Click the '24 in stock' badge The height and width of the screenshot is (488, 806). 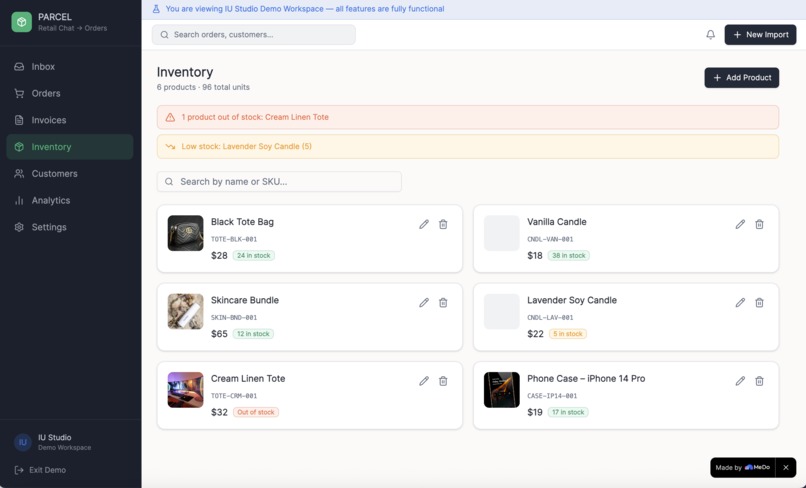(x=253, y=256)
